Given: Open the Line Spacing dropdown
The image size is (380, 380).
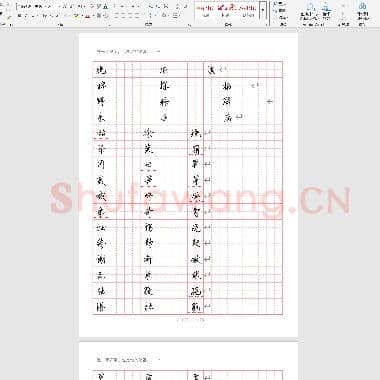Looking at the screenshot, I should (x=151, y=15).
